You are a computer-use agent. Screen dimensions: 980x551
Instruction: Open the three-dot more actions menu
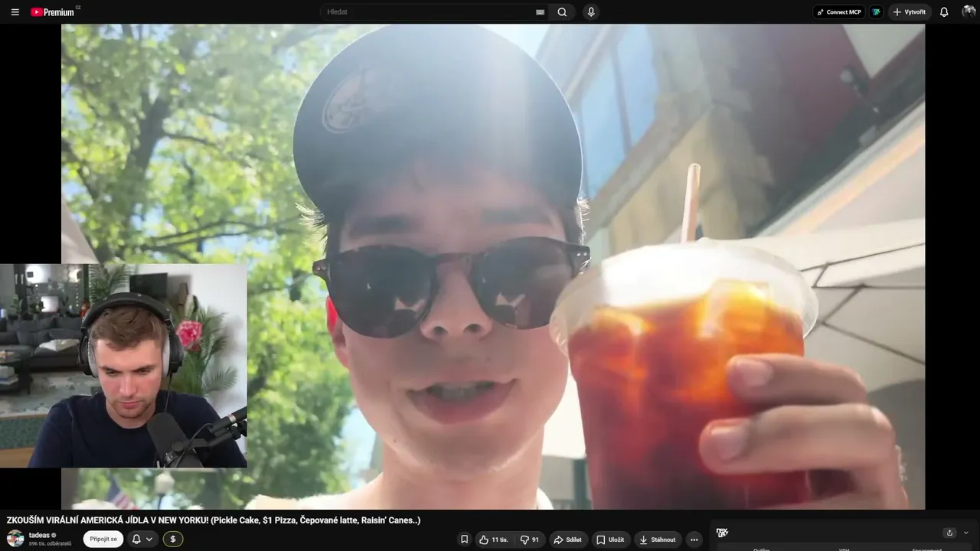[x=694, y=540]
